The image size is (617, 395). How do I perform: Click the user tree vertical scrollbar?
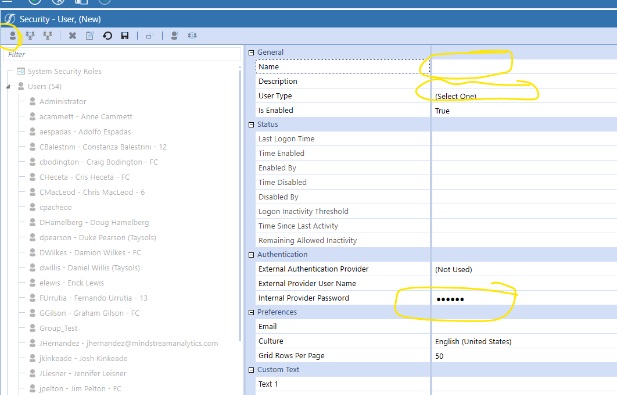tap(240, 205)
